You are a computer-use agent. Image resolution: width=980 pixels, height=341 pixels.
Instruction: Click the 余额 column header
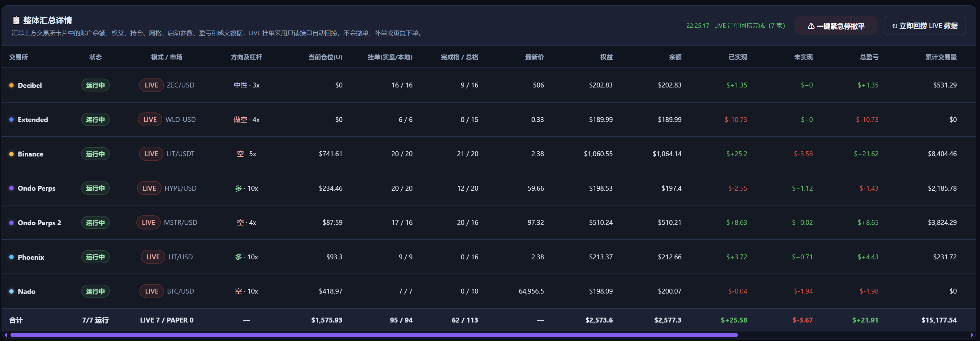[x=675, y=57]
